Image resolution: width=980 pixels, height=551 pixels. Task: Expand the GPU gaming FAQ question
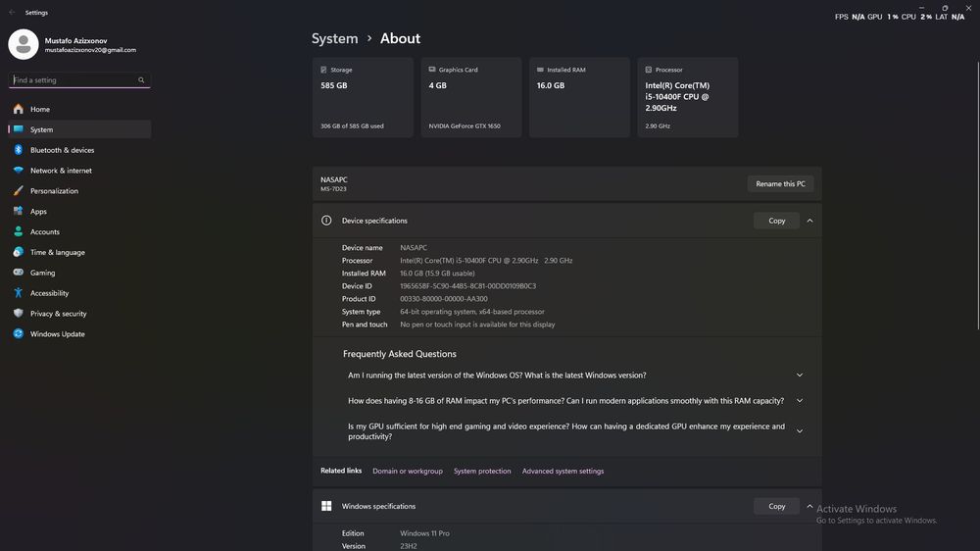click(800, 431)
